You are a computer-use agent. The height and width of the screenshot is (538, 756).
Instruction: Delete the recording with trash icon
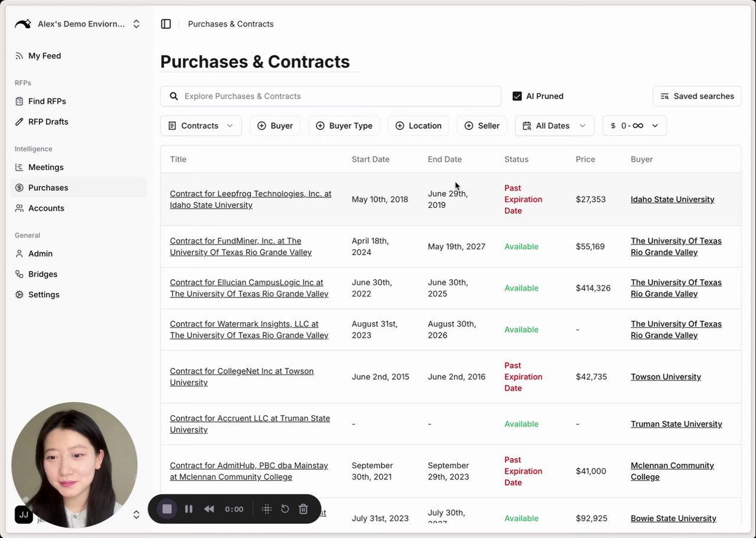(303, 509)
